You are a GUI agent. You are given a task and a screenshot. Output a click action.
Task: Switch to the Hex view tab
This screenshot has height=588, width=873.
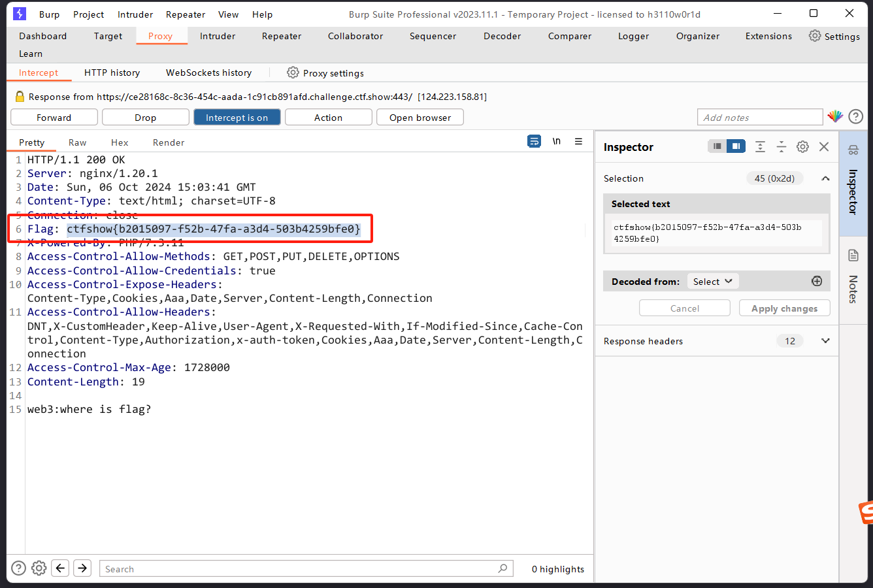tap(120, 142)
